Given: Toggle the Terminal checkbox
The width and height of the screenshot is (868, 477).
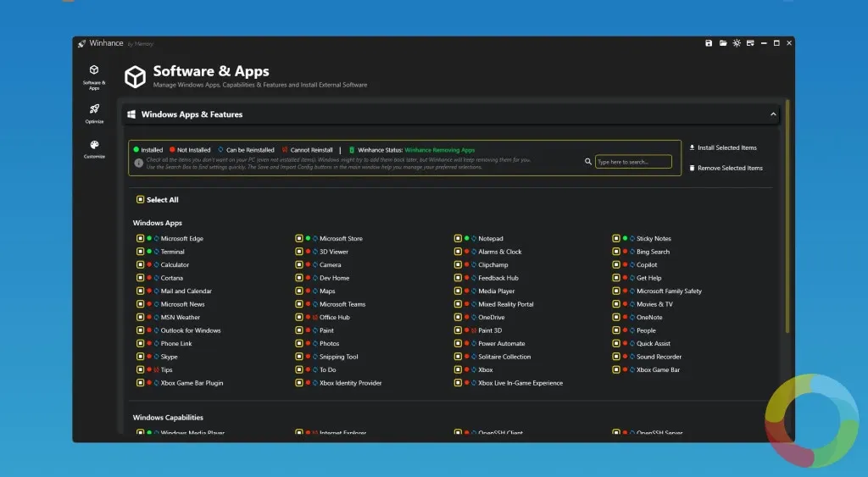Looking at the screenshot, I should point(140,252).
